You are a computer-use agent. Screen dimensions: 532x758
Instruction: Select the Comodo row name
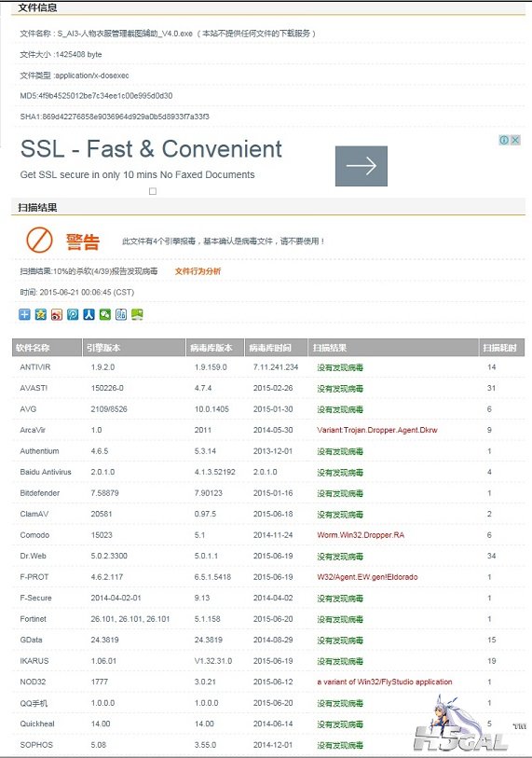[34, 535]
